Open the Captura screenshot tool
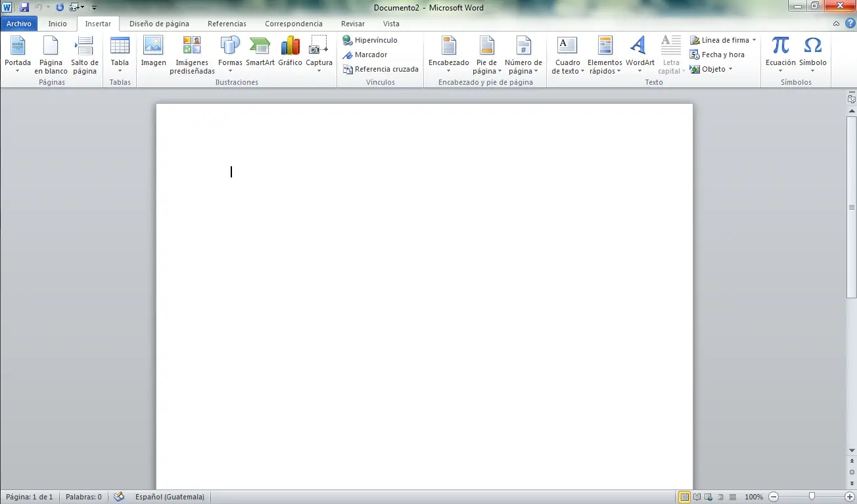 [x=319, y=55]
